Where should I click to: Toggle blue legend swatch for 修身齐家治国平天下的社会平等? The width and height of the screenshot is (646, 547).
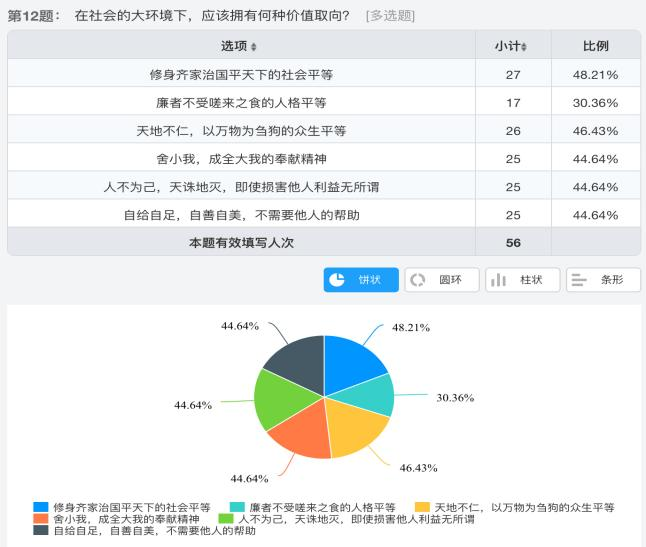tap(41, 507)
